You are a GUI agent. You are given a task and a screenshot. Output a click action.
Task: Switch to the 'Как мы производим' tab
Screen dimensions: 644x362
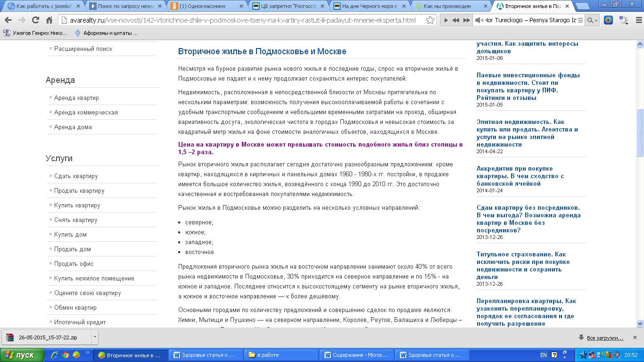pos(452,6)
